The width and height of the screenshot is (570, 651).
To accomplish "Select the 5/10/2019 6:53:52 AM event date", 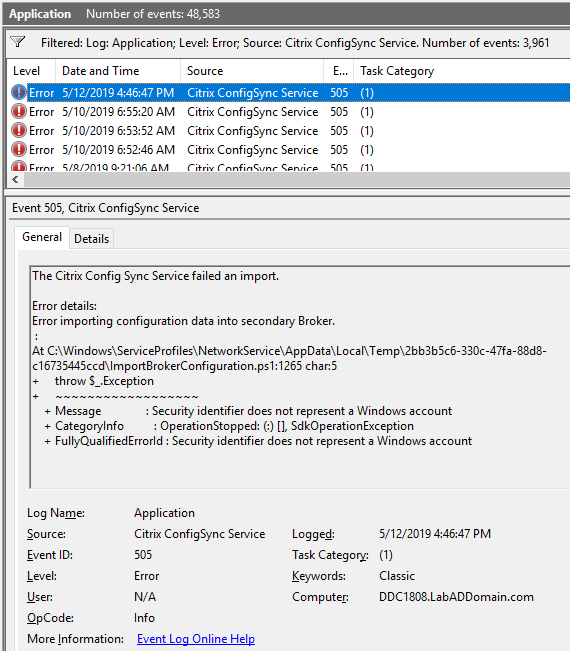I will [118, 131].
